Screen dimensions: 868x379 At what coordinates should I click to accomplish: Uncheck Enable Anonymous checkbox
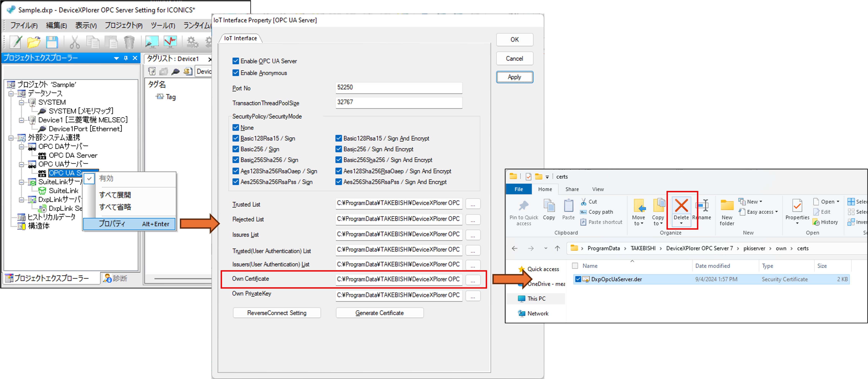[236, 73]
